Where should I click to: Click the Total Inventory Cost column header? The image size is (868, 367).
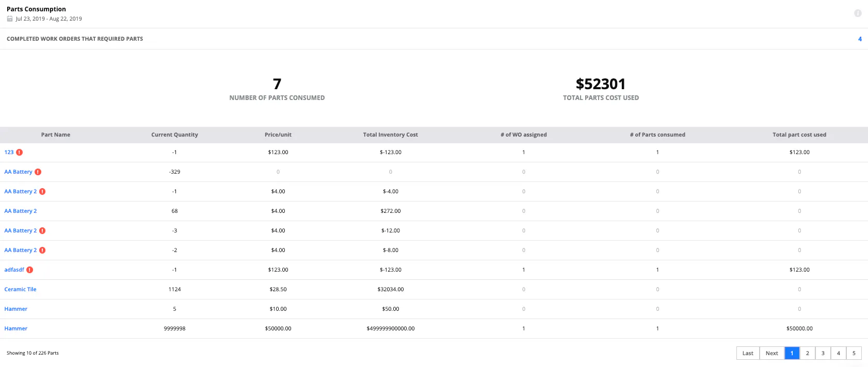point(391,135)
